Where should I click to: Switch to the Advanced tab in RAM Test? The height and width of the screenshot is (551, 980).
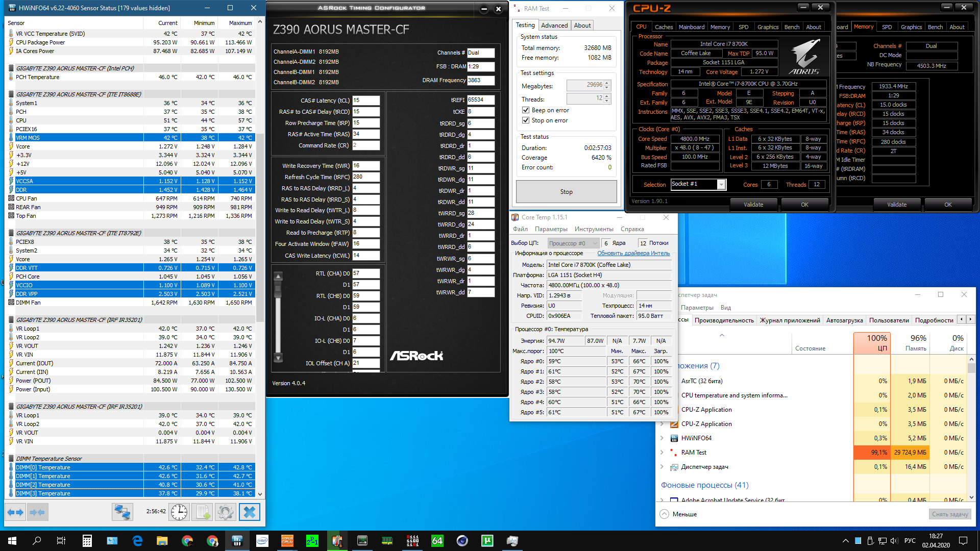[x=554, y=26]
